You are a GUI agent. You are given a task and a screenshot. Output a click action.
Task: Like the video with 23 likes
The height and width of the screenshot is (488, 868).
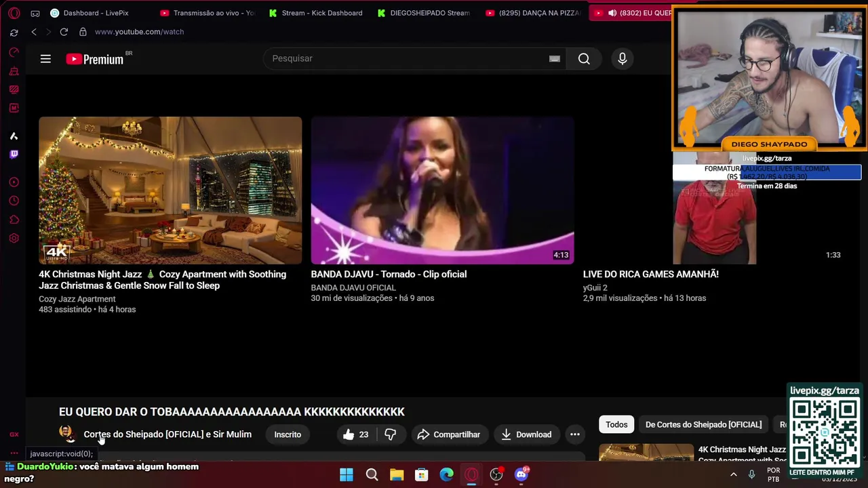[355, 434]
